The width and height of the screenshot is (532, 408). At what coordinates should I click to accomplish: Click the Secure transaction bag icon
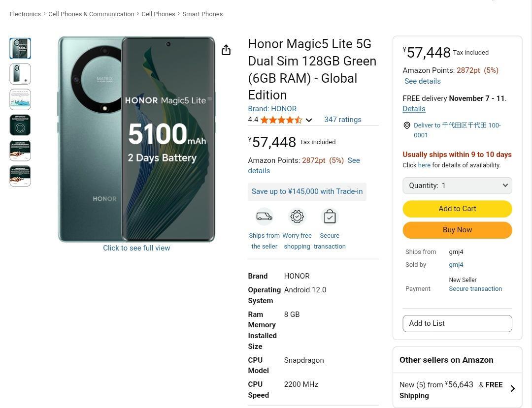[330, 217]
